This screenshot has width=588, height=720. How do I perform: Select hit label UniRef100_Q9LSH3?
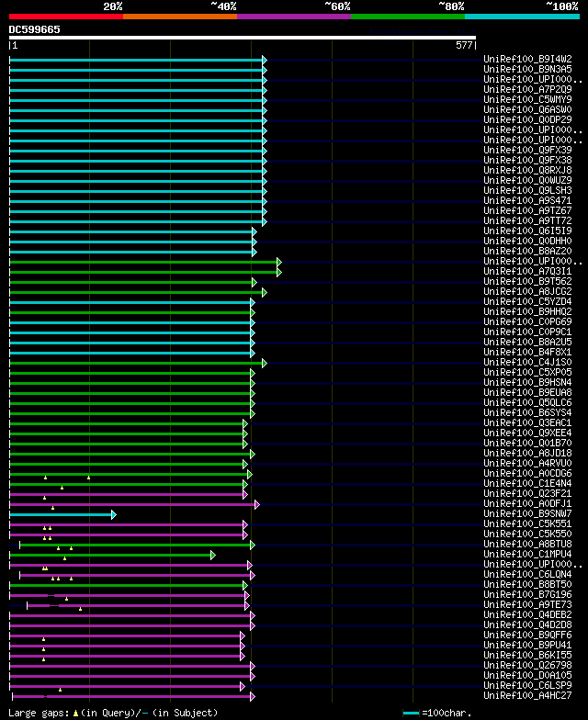(527, 191)
